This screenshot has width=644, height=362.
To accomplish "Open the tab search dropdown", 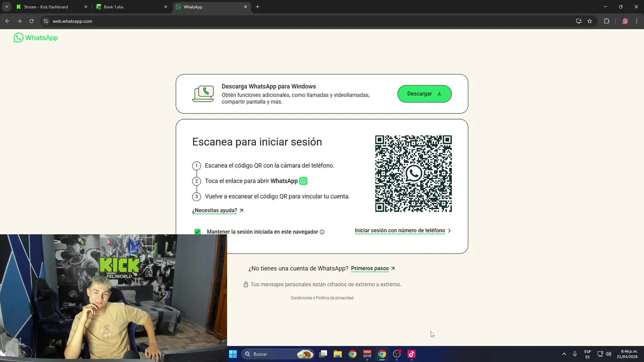I will (x=7, y=7).
